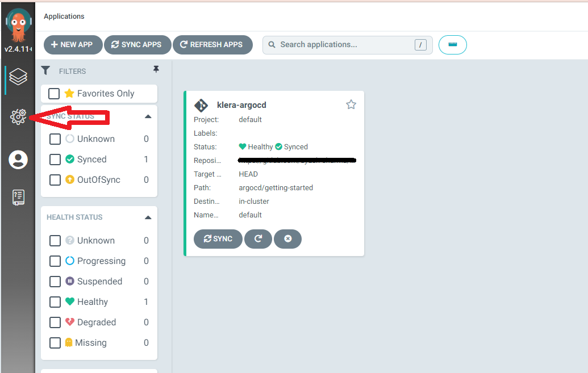This screenshot has width=588, height=373.
Task: Check the Suspended filter checkbox
Action: (x=55, y=282)
